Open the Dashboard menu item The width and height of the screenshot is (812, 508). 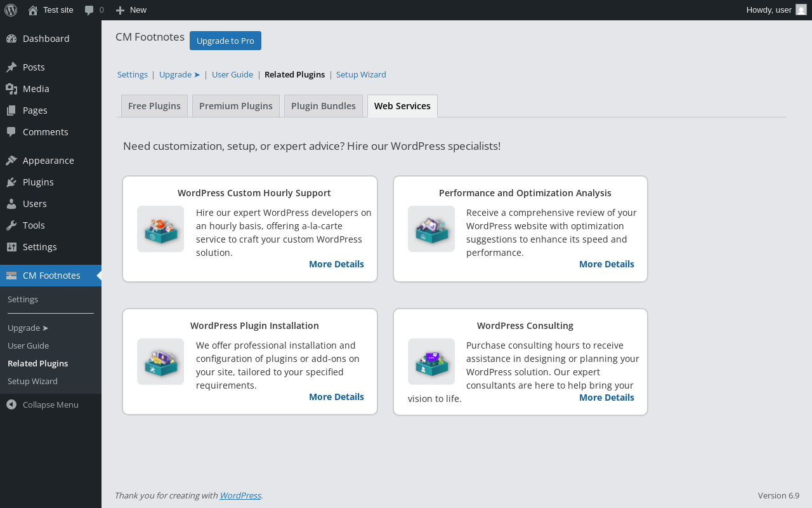[46, 39]
